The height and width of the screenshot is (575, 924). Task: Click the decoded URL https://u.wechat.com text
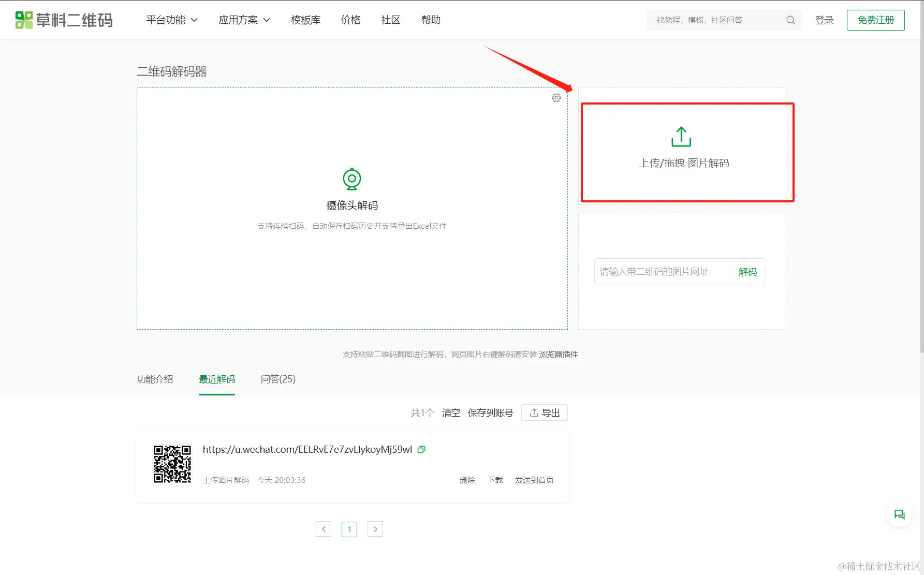click(307, 449)
